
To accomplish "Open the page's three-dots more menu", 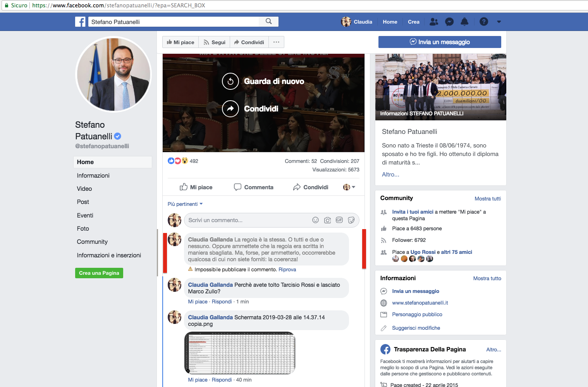I will [x=276, y=42].
